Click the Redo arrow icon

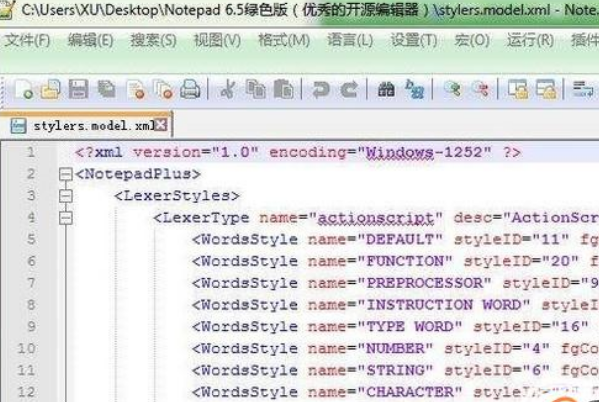coord(349,89)
